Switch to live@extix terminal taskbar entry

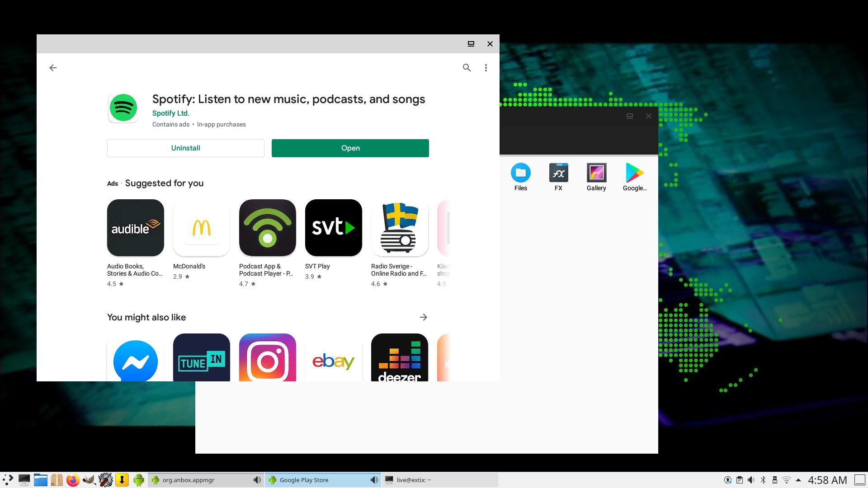(x=440, y=480)
